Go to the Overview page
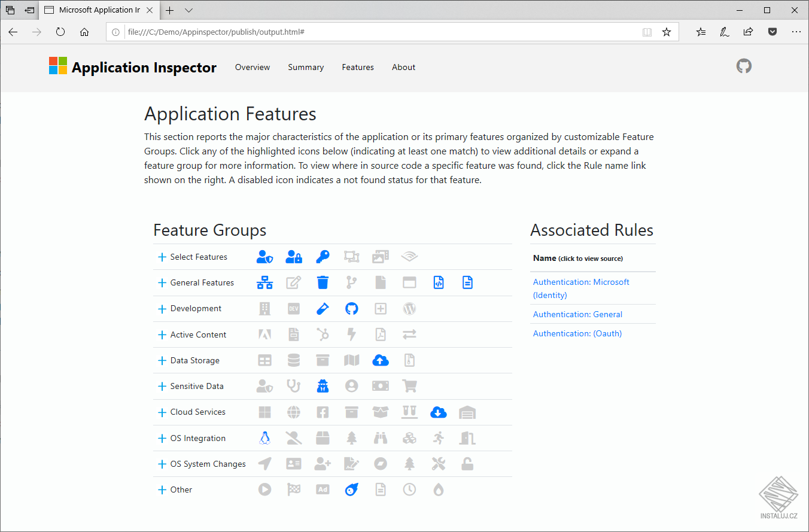 pos(253,67)
